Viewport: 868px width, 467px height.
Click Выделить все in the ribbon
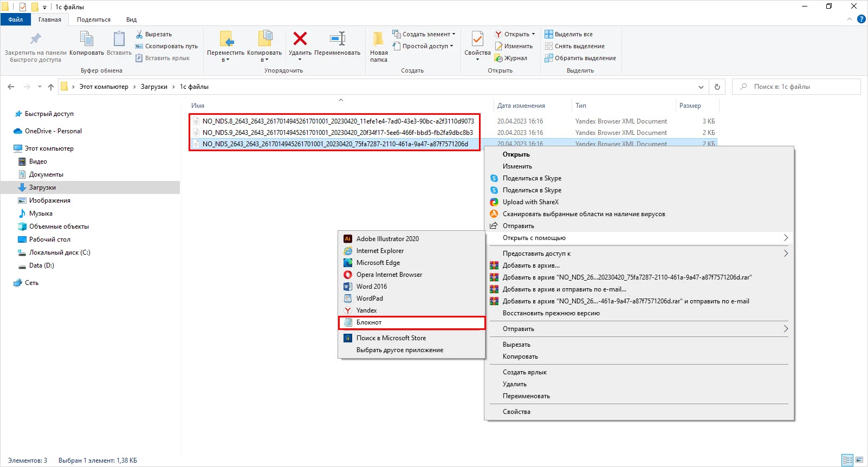click(x=569, y=34)
